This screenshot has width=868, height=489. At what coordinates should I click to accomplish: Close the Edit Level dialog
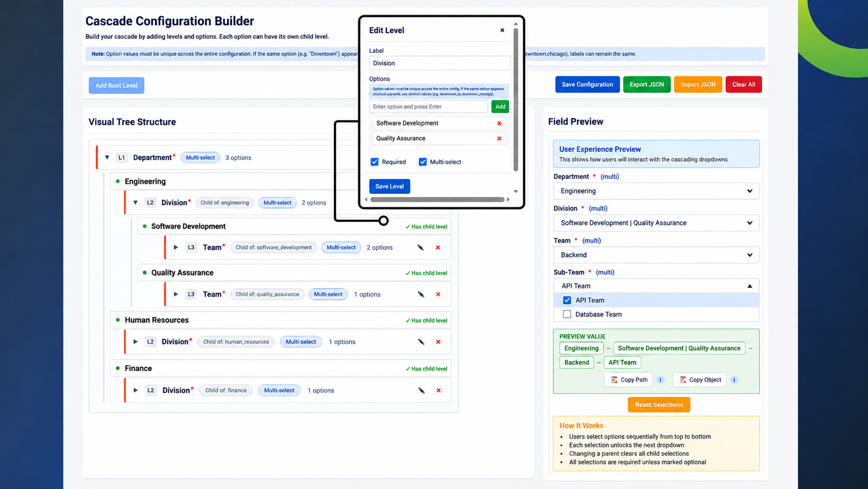click(502, 30)
